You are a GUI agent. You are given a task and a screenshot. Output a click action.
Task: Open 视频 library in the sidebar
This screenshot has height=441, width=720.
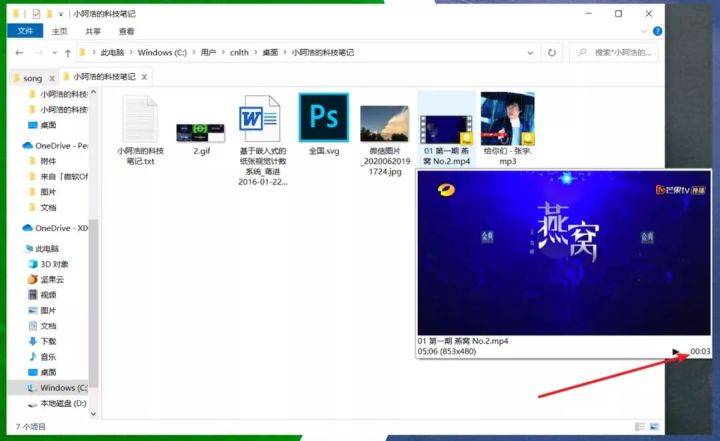pyautogui.click(x=42, y=295)
